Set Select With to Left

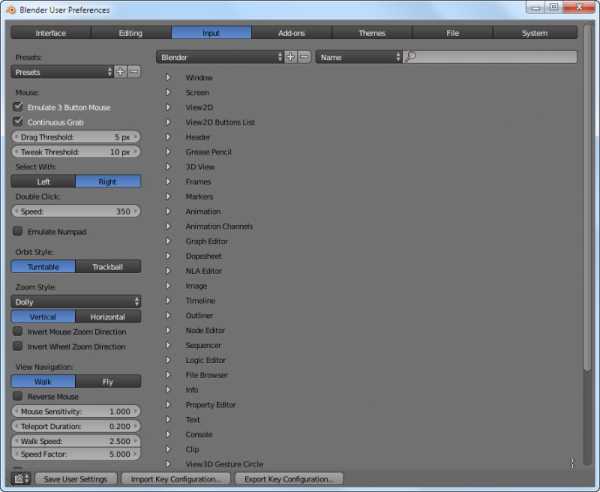[43, 181]
